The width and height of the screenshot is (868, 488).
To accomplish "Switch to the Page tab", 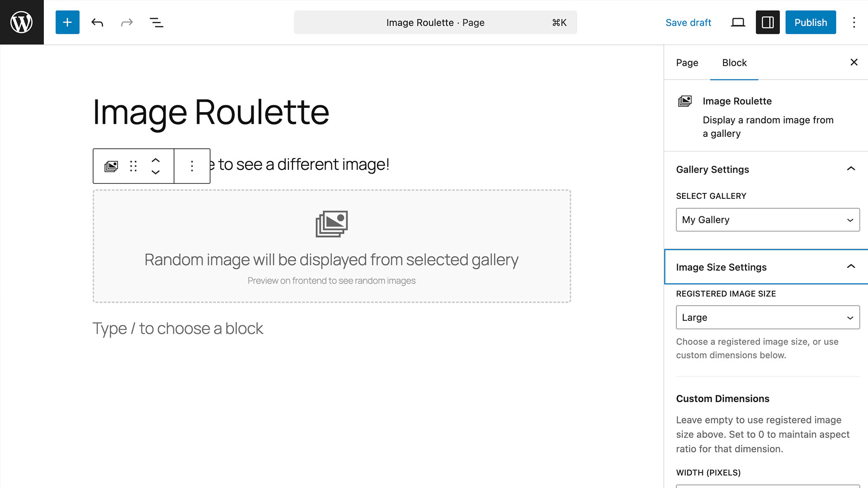I will click(x=687, y=63).
